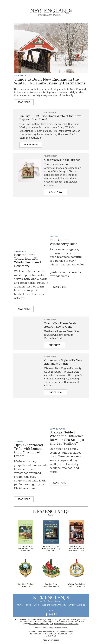Click Shop Now for festive deals
102x644 pixels.
tap(55, 345)
